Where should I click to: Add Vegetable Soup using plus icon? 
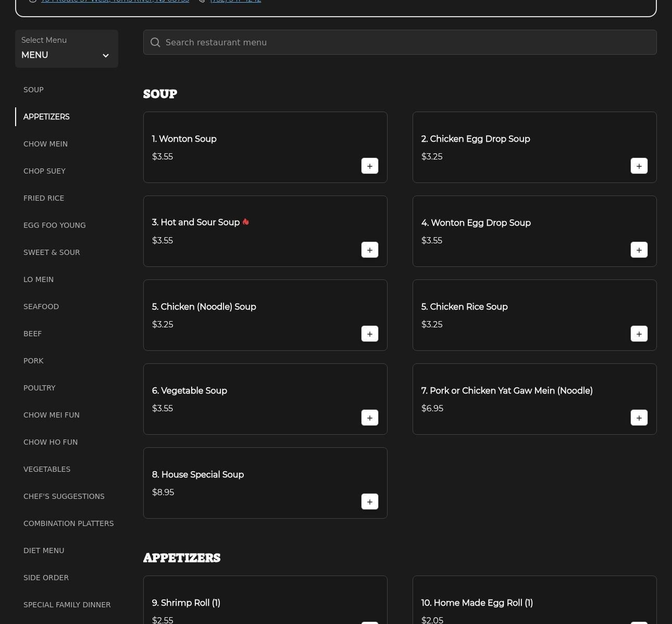click(x=369, y=418)
